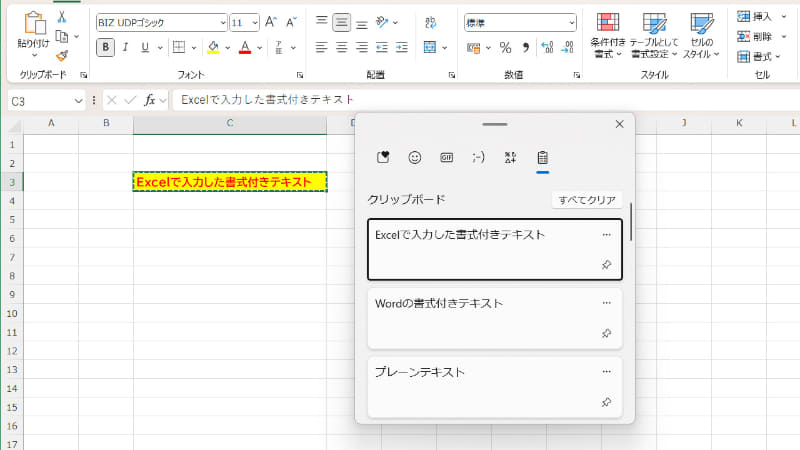Increase decimal places
This screenshot has height=450, width=800.
click(x=547, y=48)
